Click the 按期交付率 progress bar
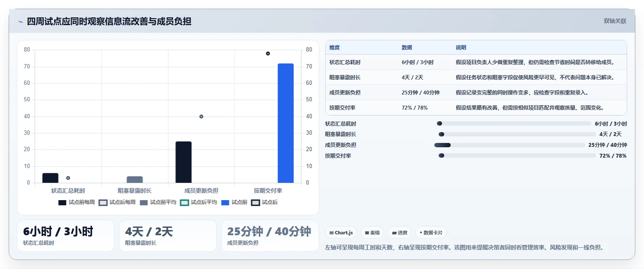This screenshot has width=644, height=269. click(x=517, y=156)
